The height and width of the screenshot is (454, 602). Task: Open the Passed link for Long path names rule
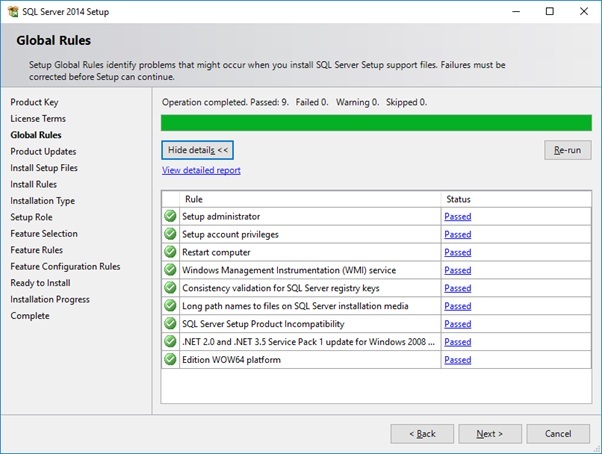click(458, 306)
